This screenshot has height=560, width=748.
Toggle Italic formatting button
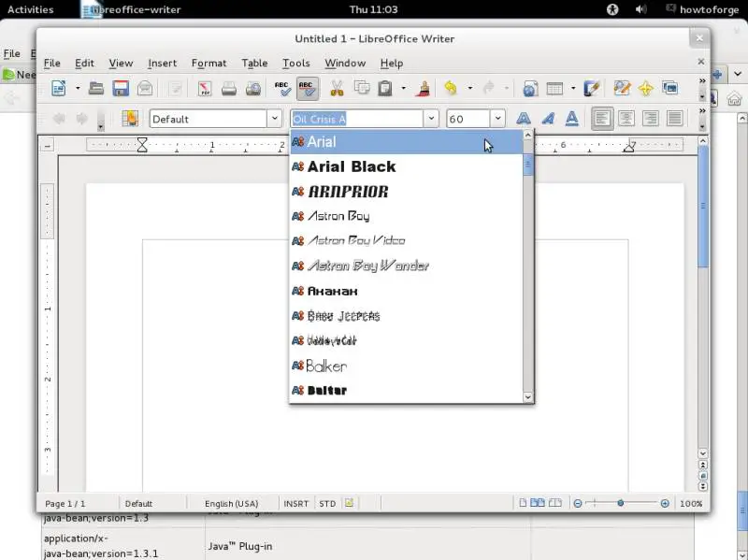pos(548,119)
